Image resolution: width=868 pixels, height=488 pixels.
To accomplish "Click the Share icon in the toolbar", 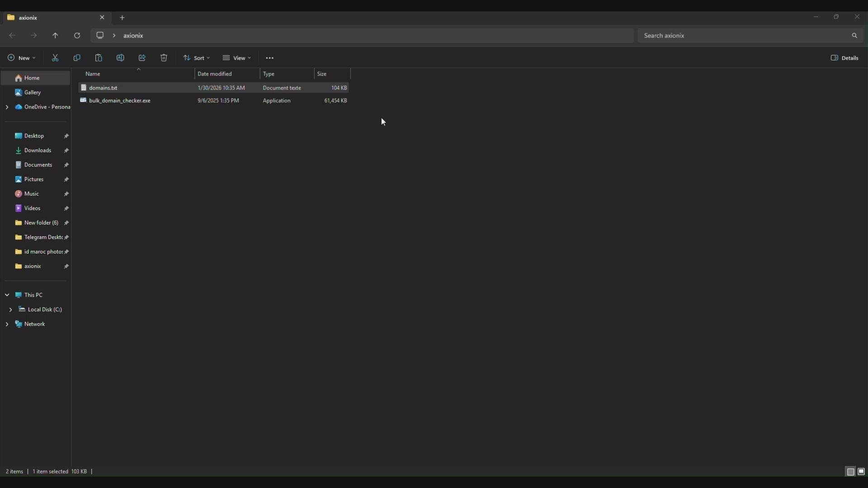I will click(142, 58).
